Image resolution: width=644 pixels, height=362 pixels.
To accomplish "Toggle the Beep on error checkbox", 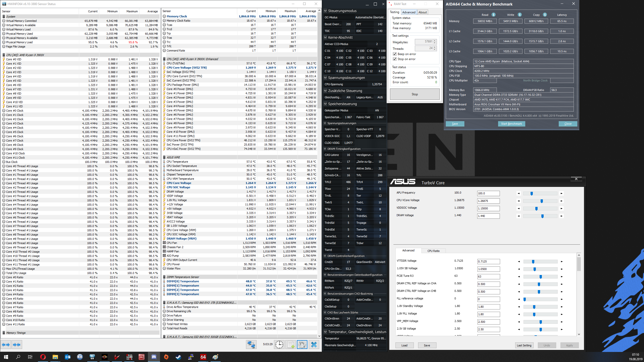I will coord(395,54).
